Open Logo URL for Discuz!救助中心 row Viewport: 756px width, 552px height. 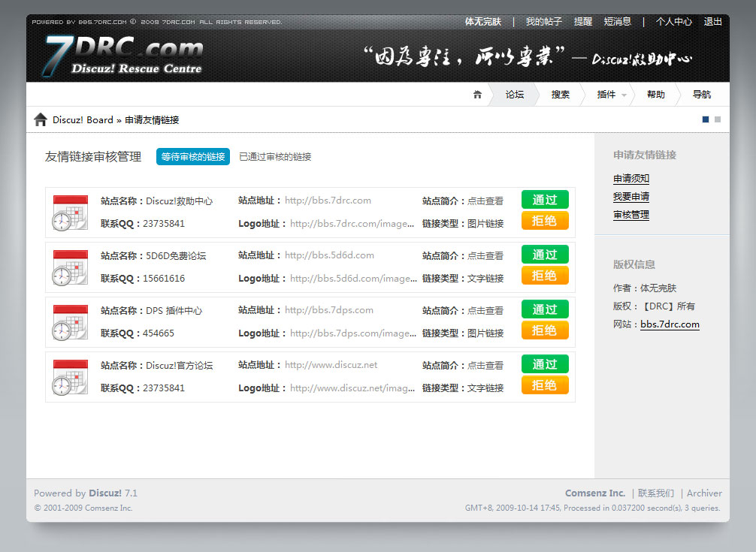coord(352,224)
